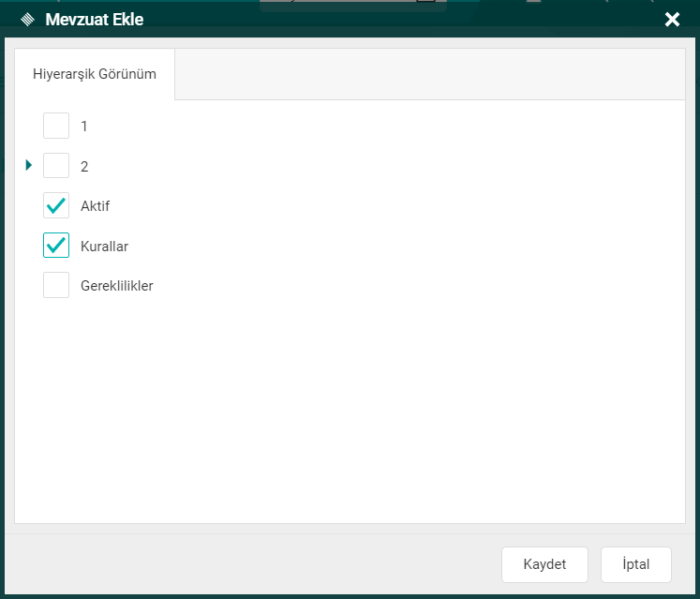Cancel with the İptal button
Screen dimensions: 700x599
(x=635, y=564)
